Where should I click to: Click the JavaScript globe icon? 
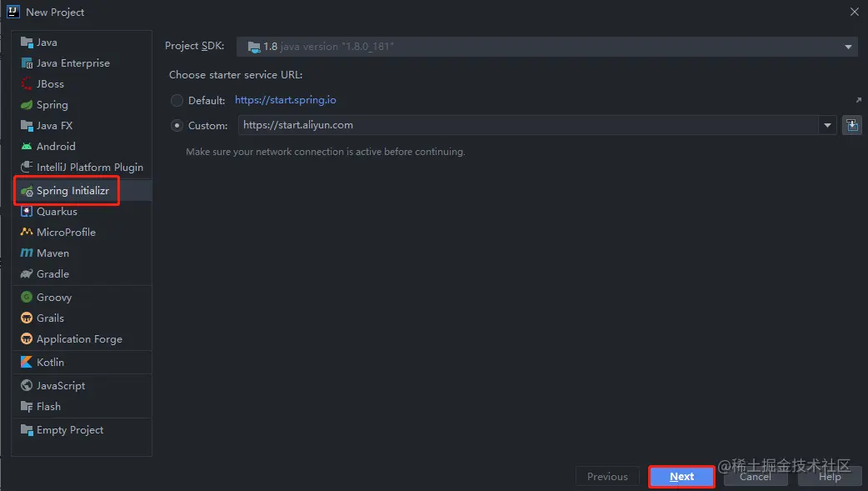(27, 385)
